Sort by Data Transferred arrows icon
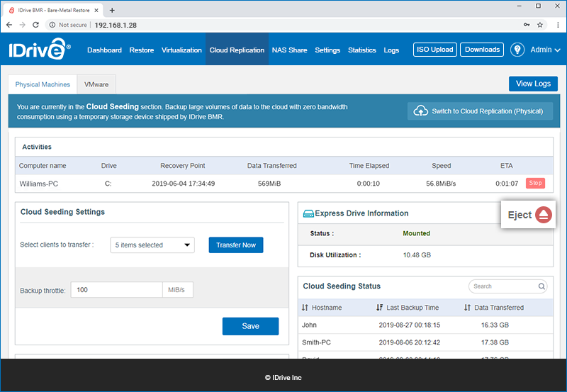The height and width of the screenshot is (392, 567). point(467,308)
